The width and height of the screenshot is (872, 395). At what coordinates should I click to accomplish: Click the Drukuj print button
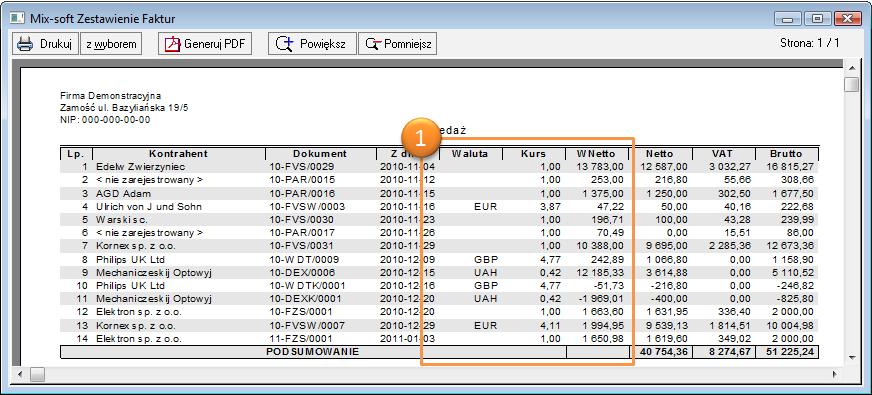(45, 44)
